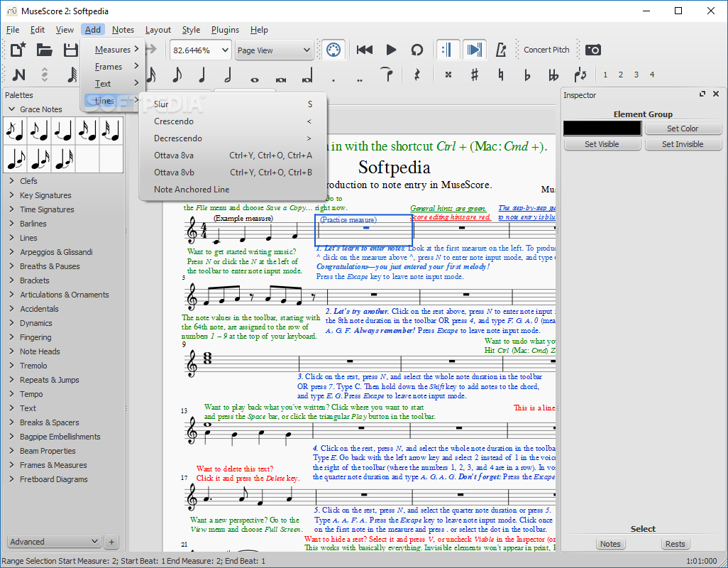Screen dimensions: 728x568
Task: Click the Set Color button
Action: [683, 129]
